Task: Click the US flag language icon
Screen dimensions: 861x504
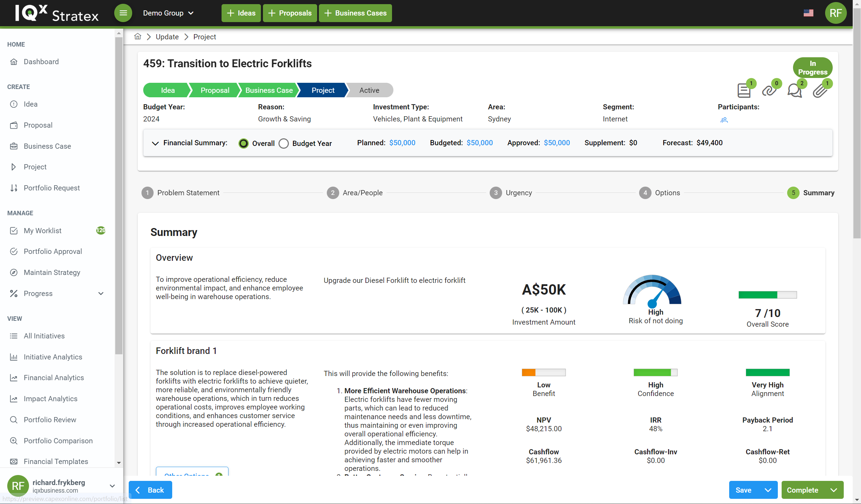Action: (808, 13)
